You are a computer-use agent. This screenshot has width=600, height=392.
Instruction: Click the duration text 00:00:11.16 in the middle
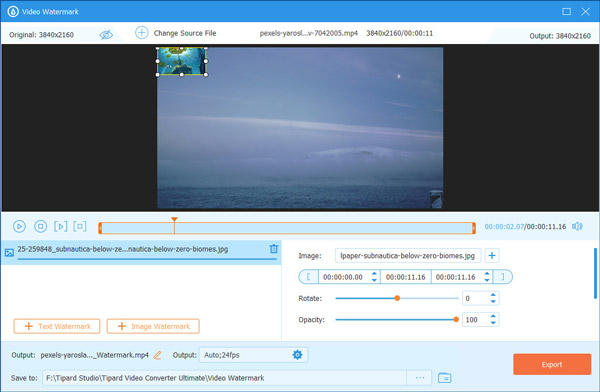tap(406, 277)
